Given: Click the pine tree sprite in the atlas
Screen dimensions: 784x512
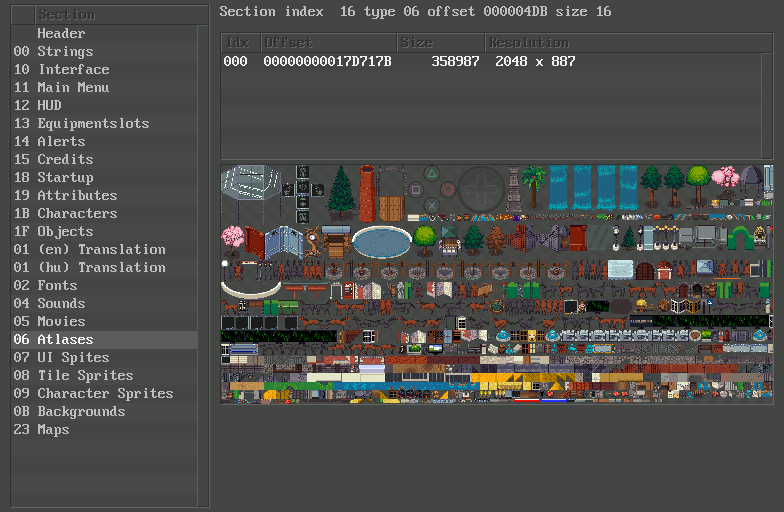Looking at the screenshot, I should click(342, 190).
